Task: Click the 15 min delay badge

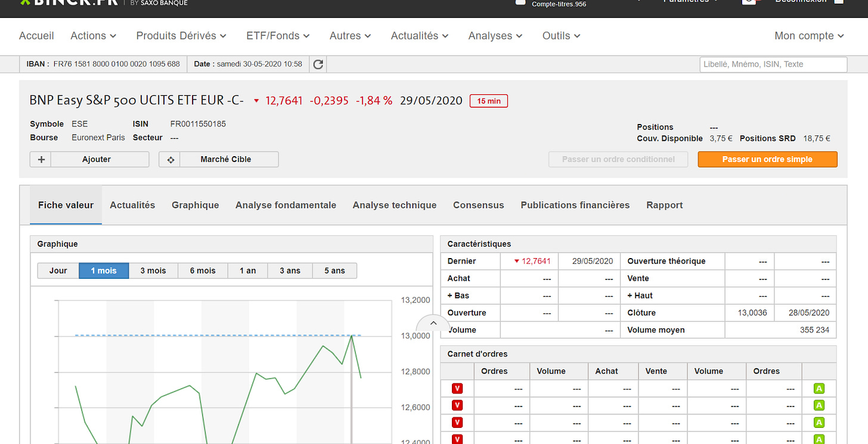Action: tap(489, 101)
